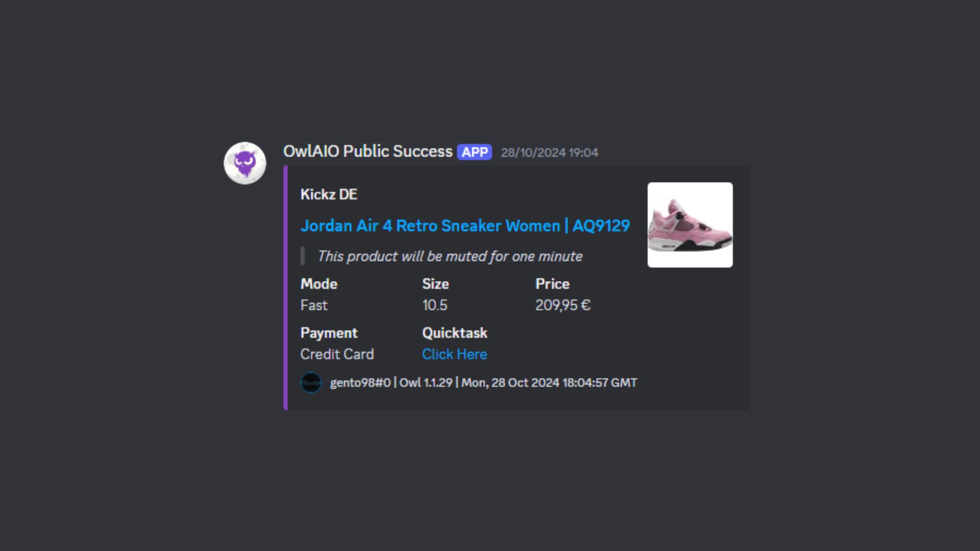Click the size value 10.5
The height and width of the screenshot is (551, 980).
pyautogui.click(x=434, y=305)
